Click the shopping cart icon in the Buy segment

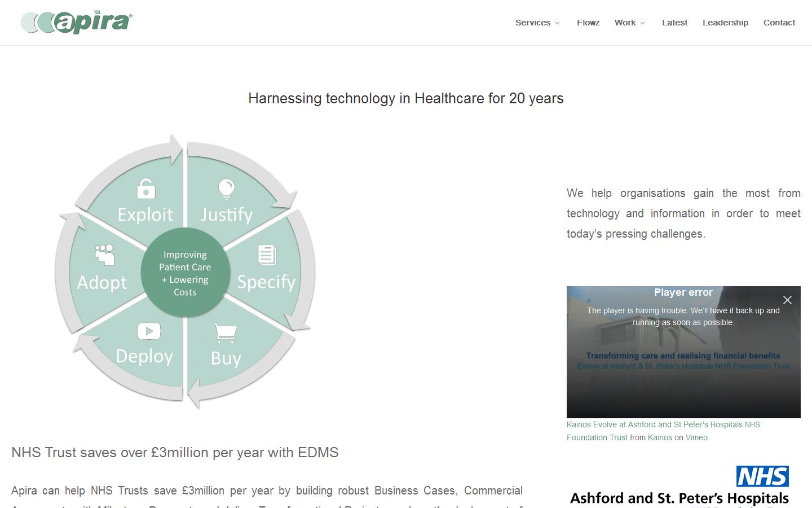(225, 333)
